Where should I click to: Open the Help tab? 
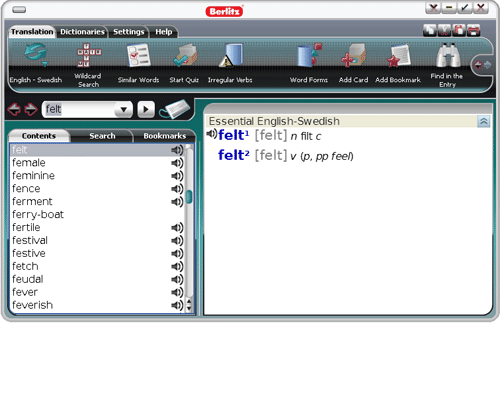click(164, 32)
